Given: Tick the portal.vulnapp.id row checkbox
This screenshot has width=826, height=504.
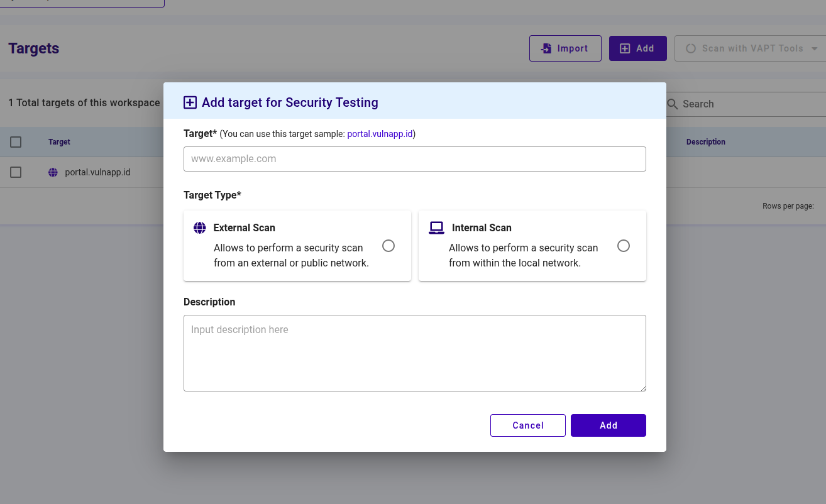Looking at the screenshot, I should (x=16, y=172).
